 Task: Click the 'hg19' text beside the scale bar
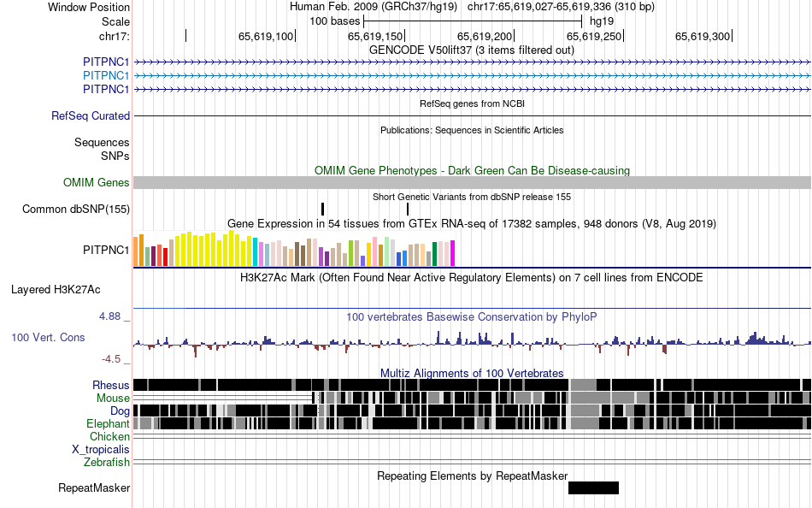602,21
